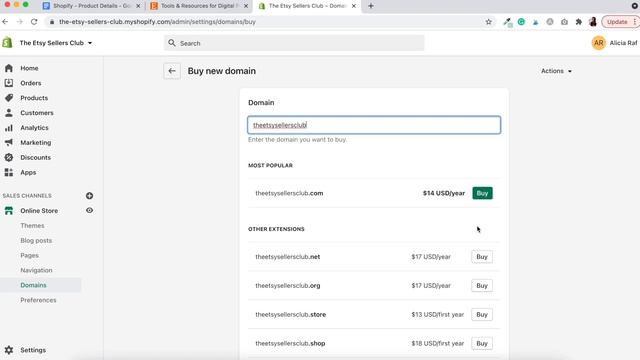
Task: Open the Grammarly extension icon
Action: coord(521,22)
